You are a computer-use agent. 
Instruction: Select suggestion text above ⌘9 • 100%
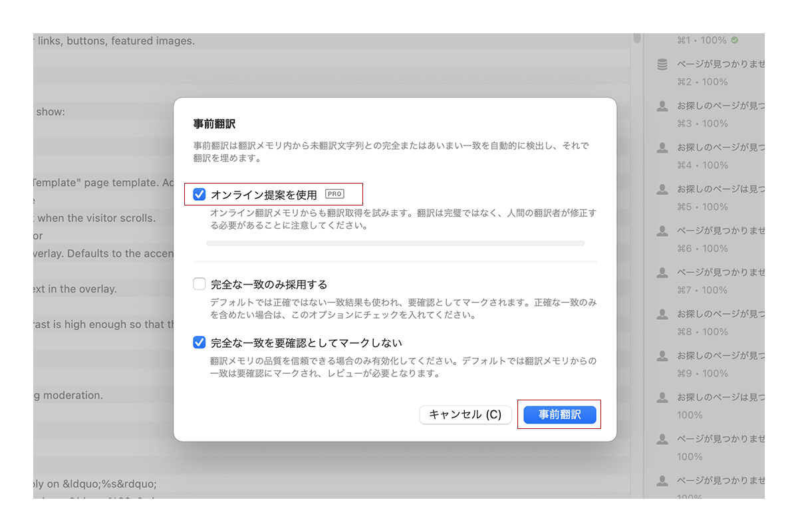click(x=721, y=356)
